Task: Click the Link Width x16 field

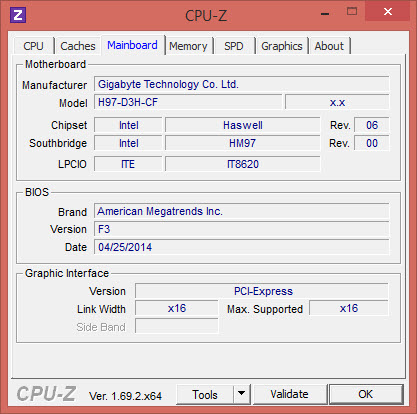Action: pyautogui.click(x=176, y=308)
